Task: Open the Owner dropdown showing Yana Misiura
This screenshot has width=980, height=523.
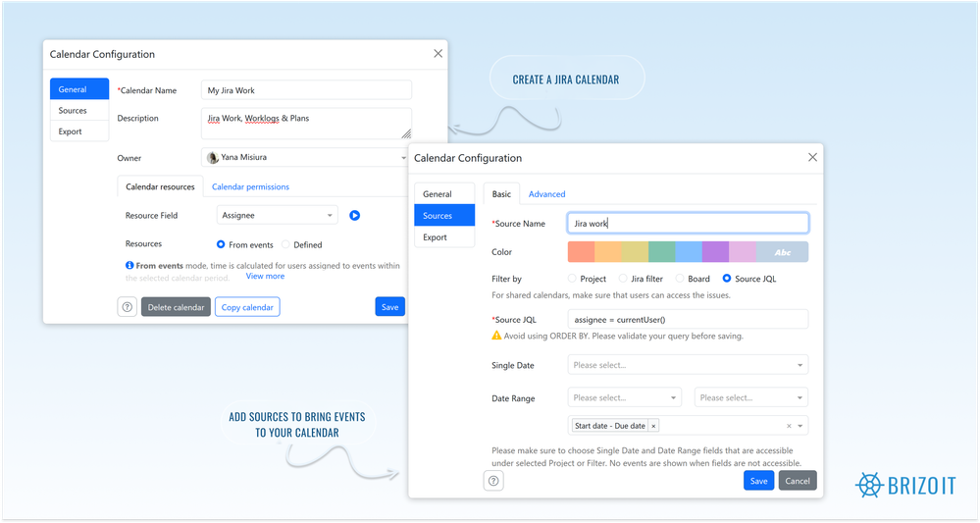Action: coord(306,157)
